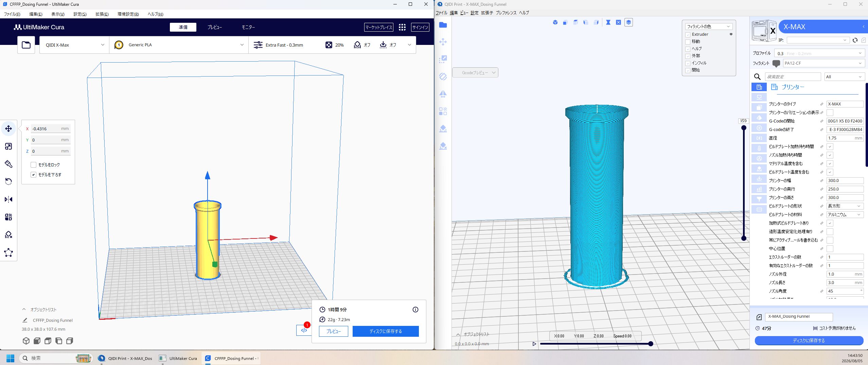This screenshot has height=365, width=868.
Task: Show print info icon next to time estimate
Action: coord(415,310)
